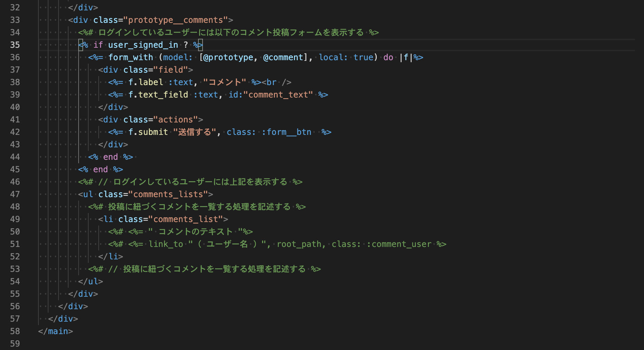Viewport: 644px width, 350px height.
Task: Click the f.text_field call on line 39
Action: pyautogui.click(x=158, y=94)
